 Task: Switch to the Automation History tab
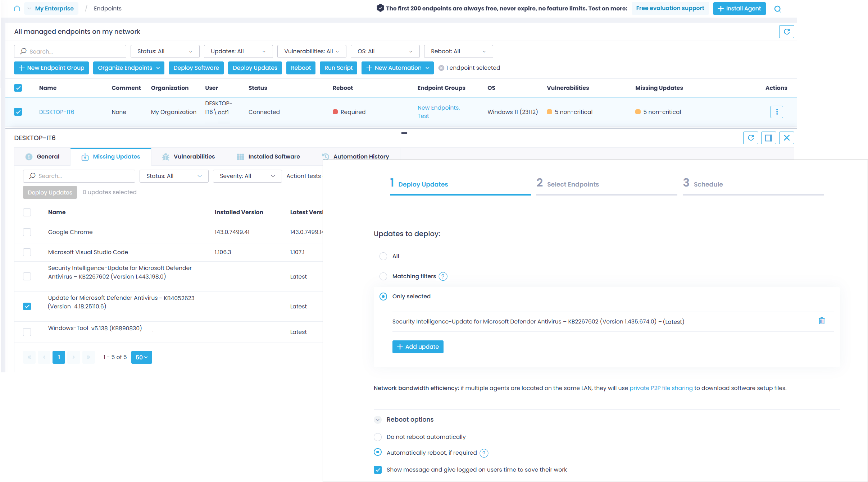[x=355, y=157]
